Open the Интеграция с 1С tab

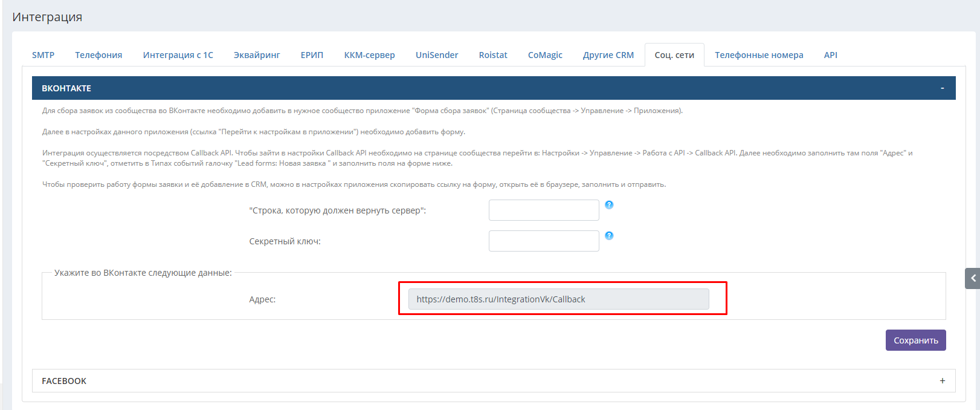tap(178, 55)
